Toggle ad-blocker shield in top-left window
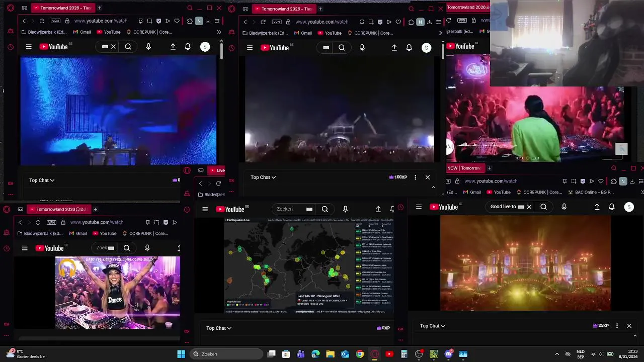The height and width of the screenshot is (362, 644). coord(159,21)
